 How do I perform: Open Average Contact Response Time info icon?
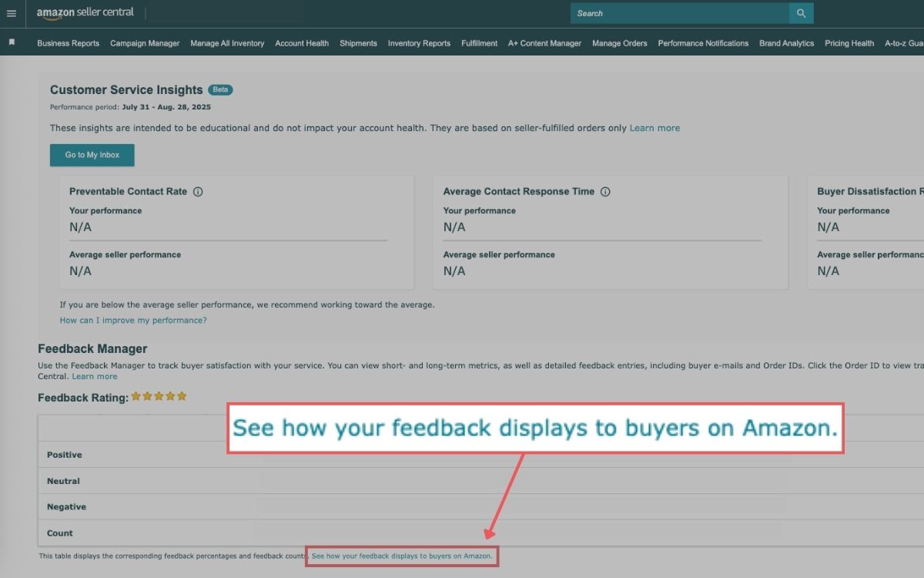pyautogui.click(x=605, y=192)
